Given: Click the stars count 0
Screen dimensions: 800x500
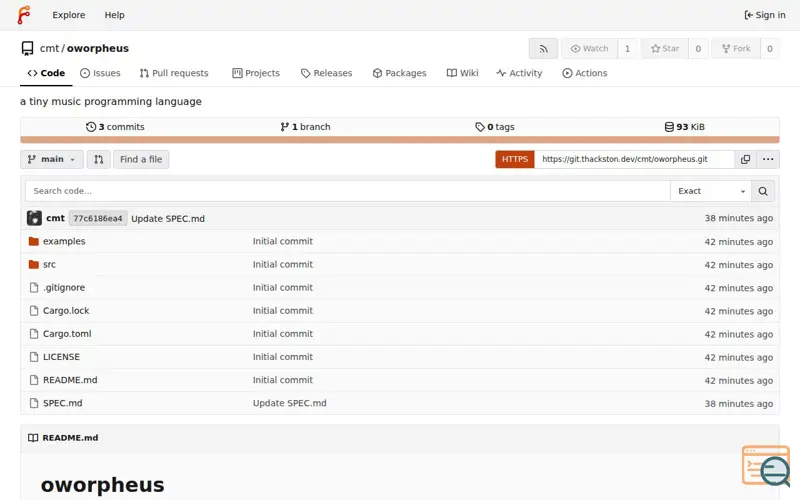Looking at the screenshot, I should (698, 48).
